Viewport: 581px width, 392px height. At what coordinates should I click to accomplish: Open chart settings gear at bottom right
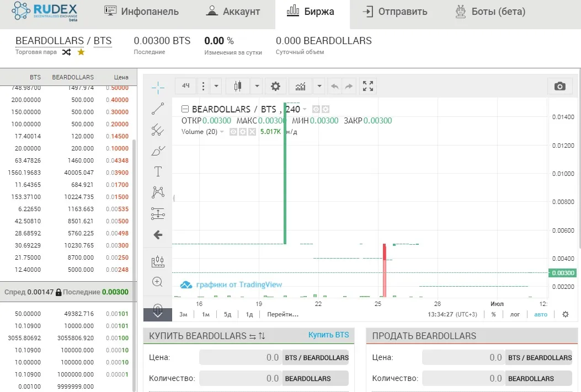coord(566,314)
